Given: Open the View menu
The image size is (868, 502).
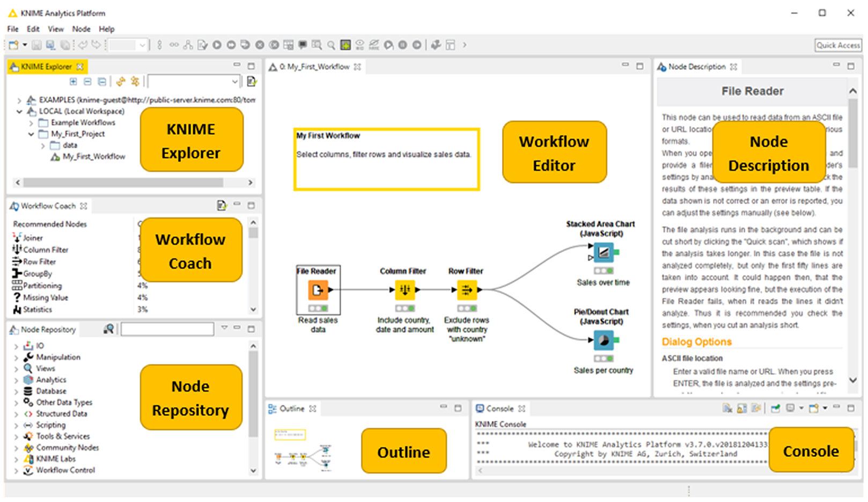Looking at the screenshot, I should click(x=56, y=29).
